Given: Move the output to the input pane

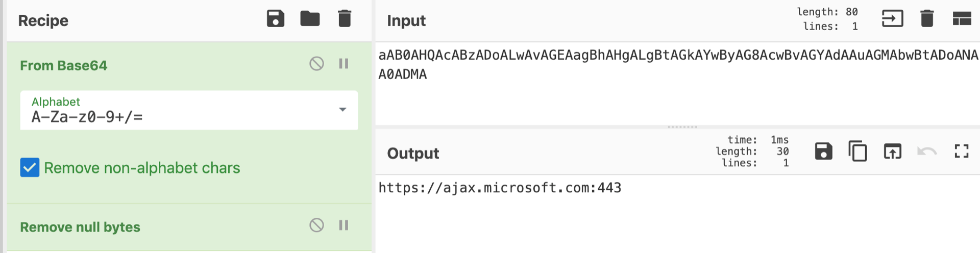Looking at the screenshot, I should point(892,151).
